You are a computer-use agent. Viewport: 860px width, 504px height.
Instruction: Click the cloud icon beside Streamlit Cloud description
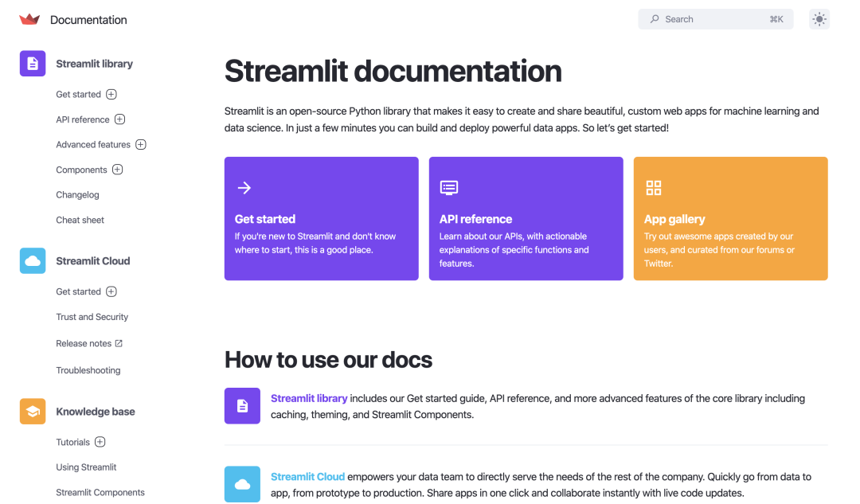click(242, 484)
